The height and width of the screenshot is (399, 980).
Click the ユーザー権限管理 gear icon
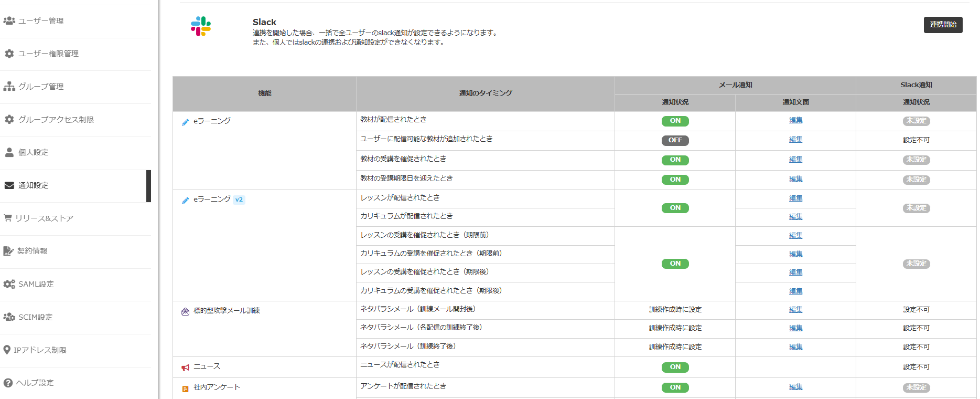pyautogui.click(x=9, y=54)
